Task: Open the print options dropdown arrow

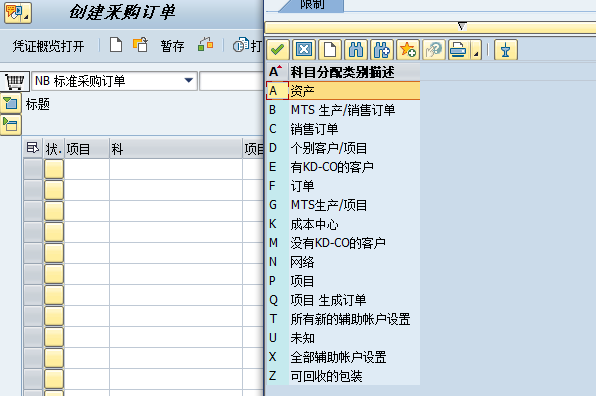Action: 476,50
